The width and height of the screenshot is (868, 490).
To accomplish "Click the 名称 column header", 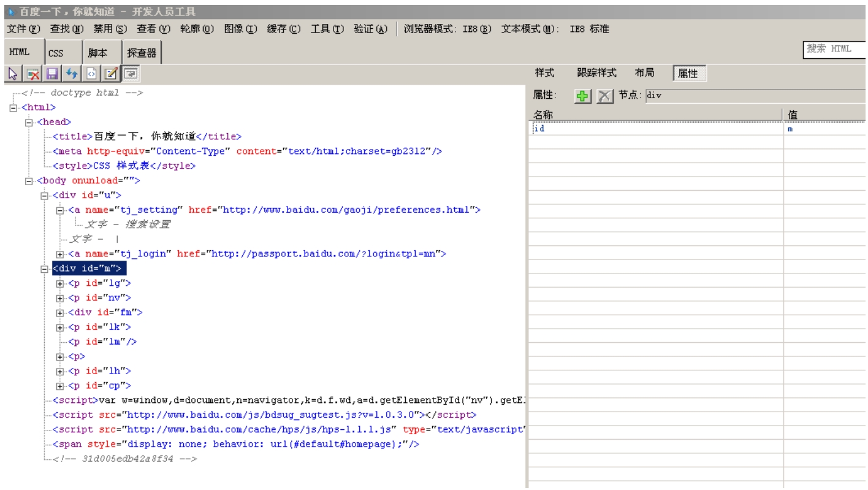I will coord(657,115).
